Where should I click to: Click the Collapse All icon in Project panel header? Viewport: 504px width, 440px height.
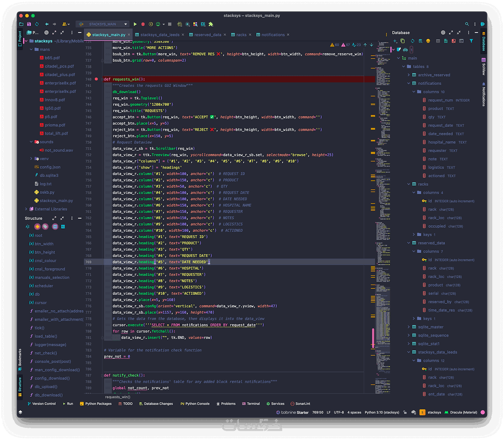[x=62, y=32]
